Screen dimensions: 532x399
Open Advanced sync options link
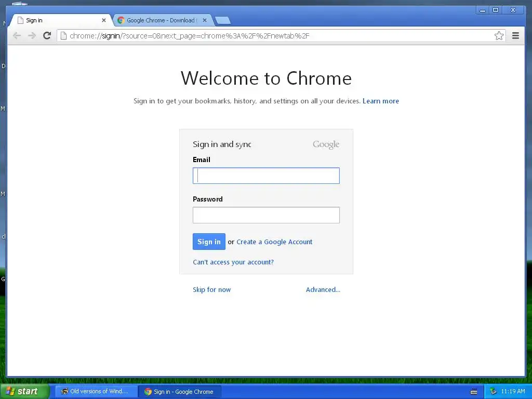pyautogui.click(x=323, y=289)
